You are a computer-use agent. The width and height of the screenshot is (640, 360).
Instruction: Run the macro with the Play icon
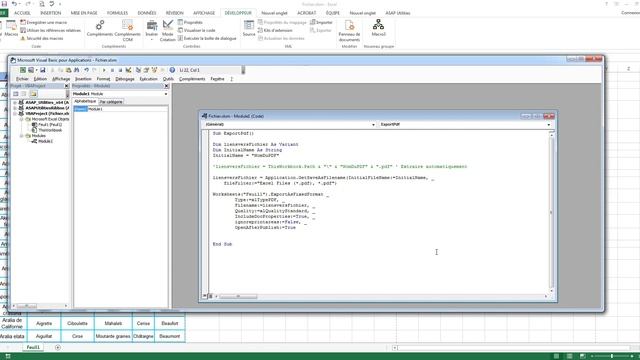coord(104,70)
